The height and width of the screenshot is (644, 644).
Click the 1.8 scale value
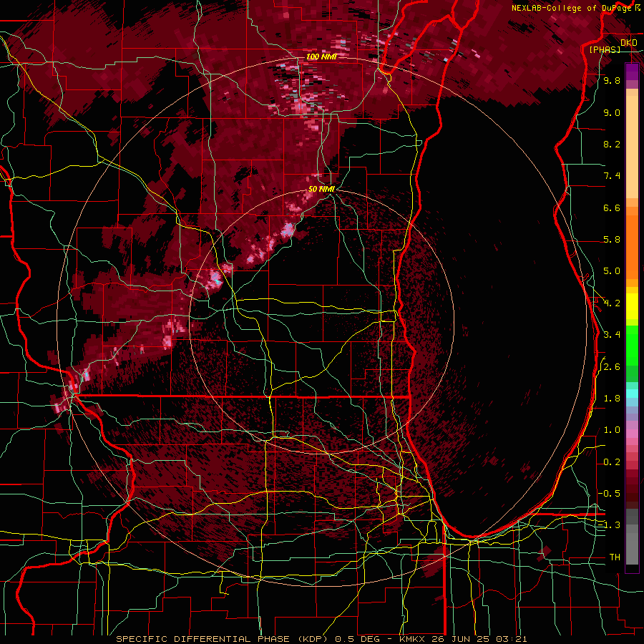(x=612, y=399)
